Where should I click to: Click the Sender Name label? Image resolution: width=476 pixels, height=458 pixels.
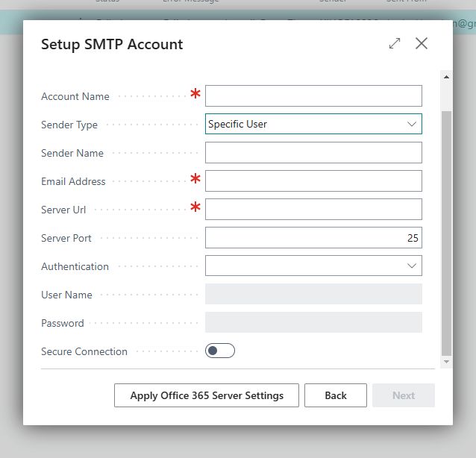(x=72, y=153)
